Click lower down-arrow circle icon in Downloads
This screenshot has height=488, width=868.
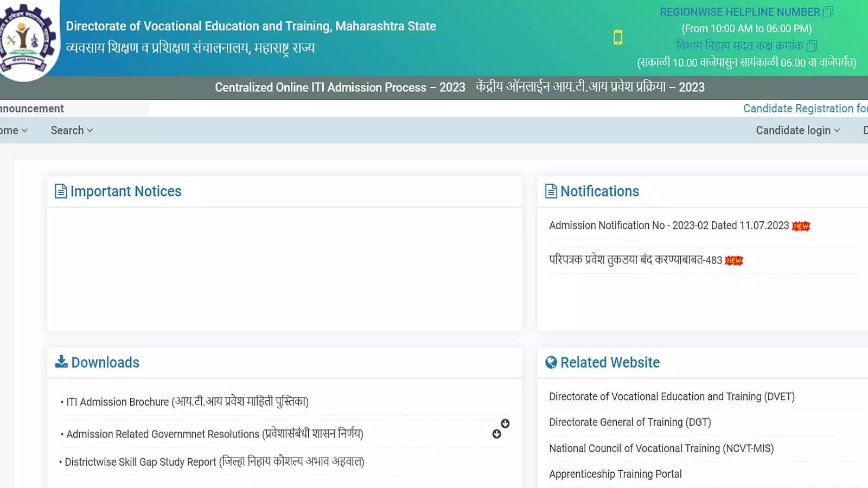(x=496, y=434)
